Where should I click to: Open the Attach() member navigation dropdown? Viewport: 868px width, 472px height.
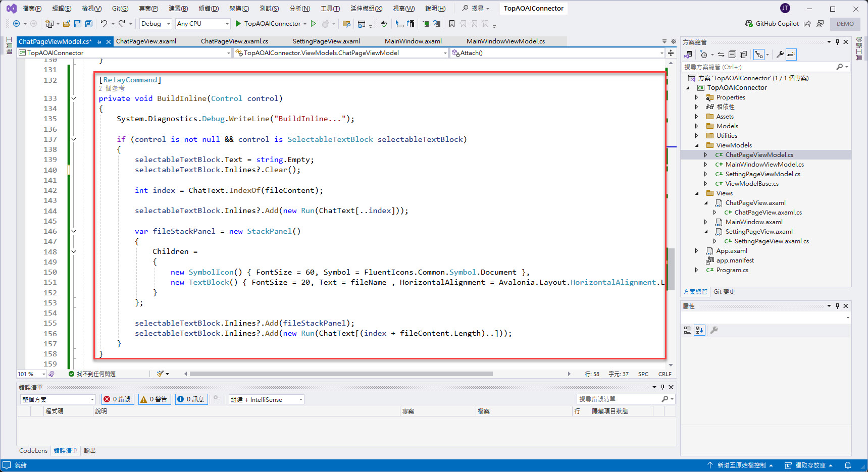(x=557, y=53)
